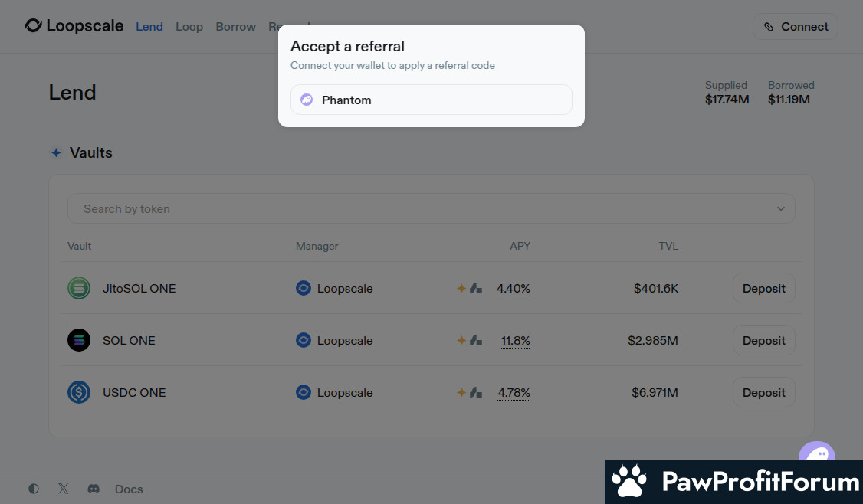This screenshot has width=863, height=504.
Task: Click the Loopscale logo icon
Action: point(33,26)
